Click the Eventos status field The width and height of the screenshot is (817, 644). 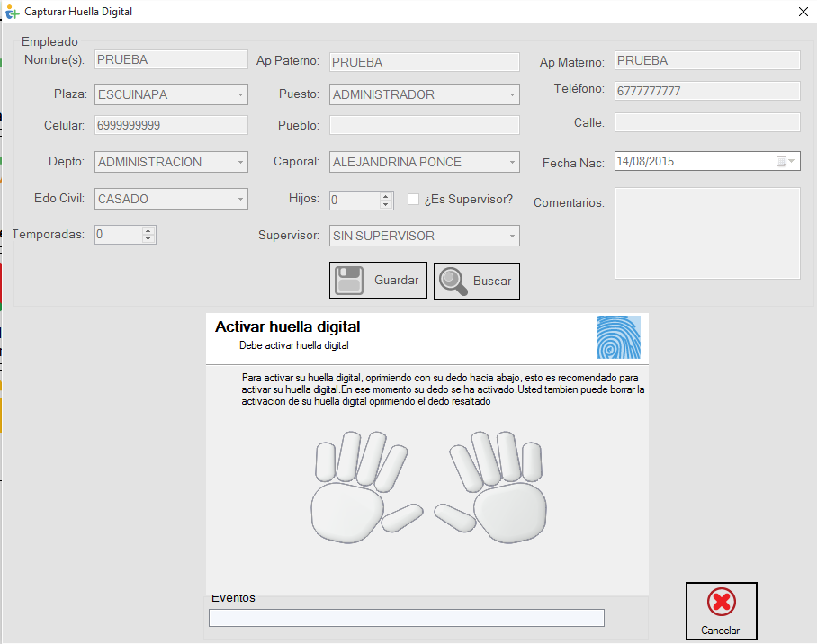click(x=406, y=618)
